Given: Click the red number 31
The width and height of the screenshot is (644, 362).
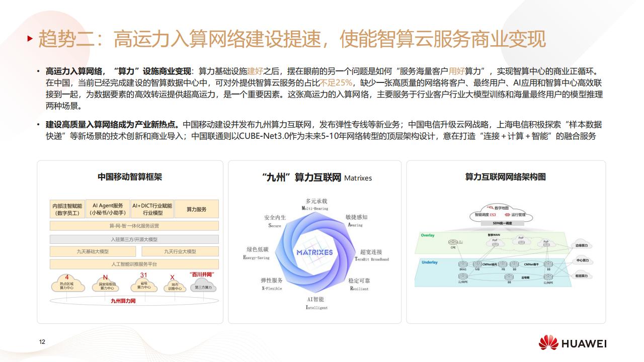Looking at the screenshot, I should pos(144,275).
